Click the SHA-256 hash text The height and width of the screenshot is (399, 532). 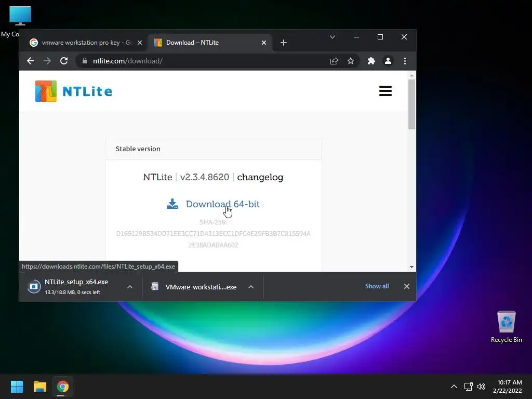click(x=213, y=233)
